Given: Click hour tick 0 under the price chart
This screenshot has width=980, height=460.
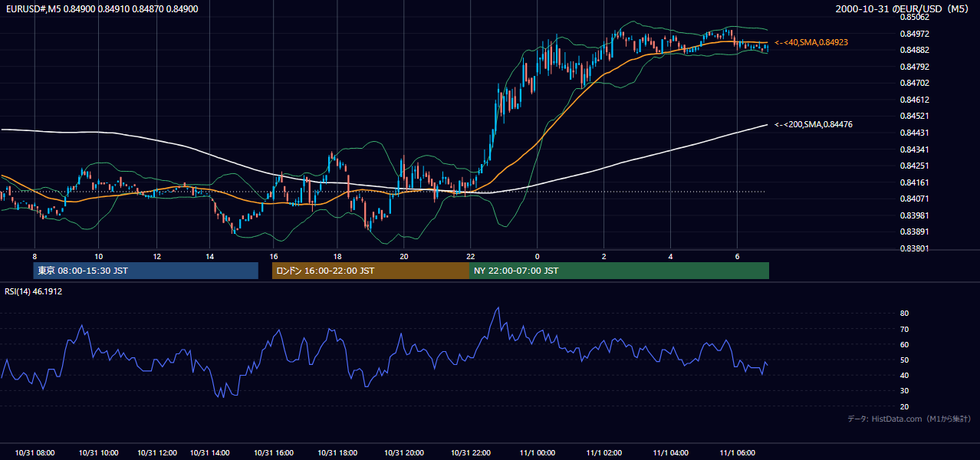Looking at the screenshot, I should 537,256.
